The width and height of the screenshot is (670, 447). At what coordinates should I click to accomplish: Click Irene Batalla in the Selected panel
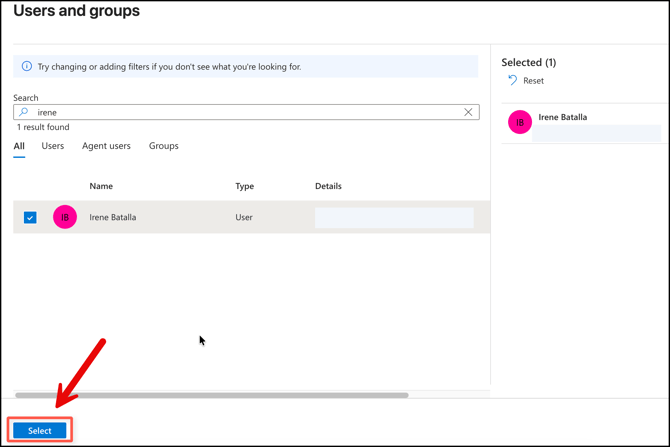tap(563, 117)
